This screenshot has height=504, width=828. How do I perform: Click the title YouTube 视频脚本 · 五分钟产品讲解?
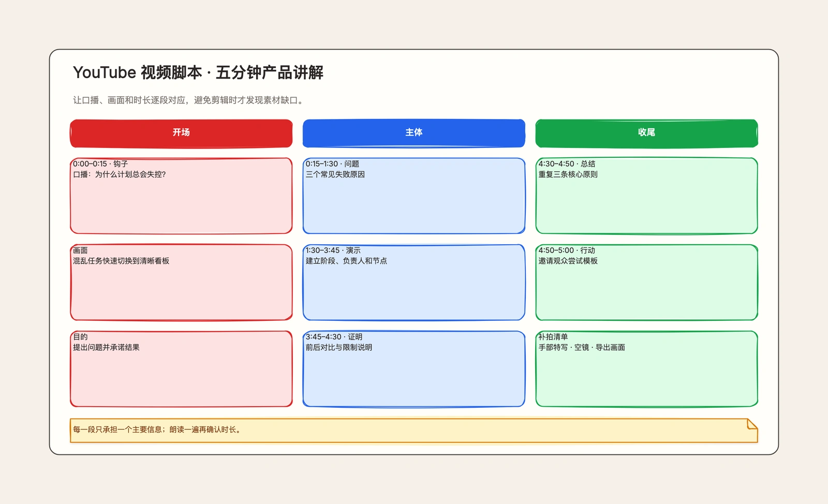click(x=198, y=72)
